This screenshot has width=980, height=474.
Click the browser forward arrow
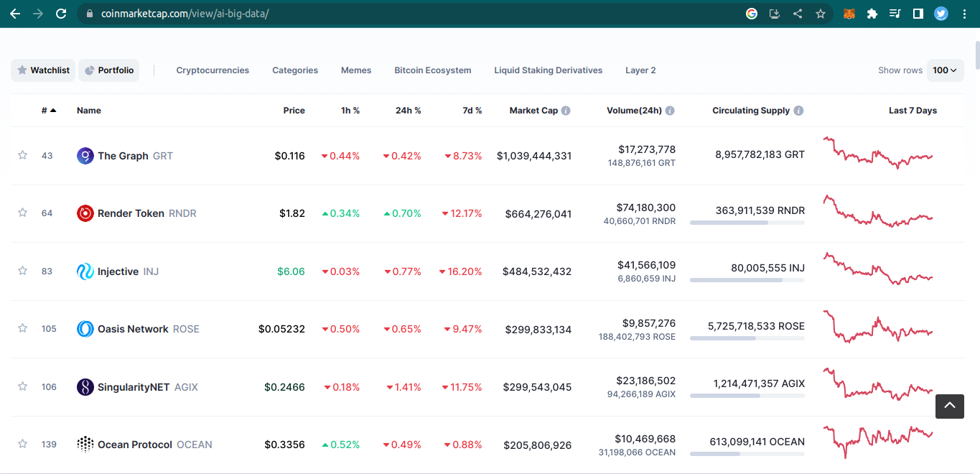point(38,14)
